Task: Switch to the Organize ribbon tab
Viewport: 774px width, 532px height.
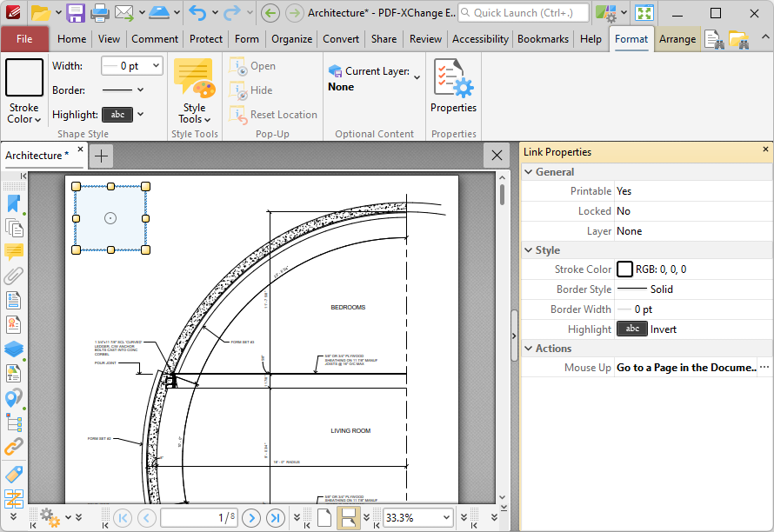Action: [291, 39]
